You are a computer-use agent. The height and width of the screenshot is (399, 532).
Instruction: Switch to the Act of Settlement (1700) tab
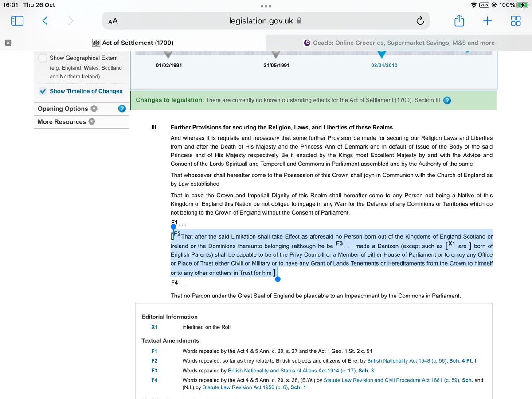coord(133,43)
